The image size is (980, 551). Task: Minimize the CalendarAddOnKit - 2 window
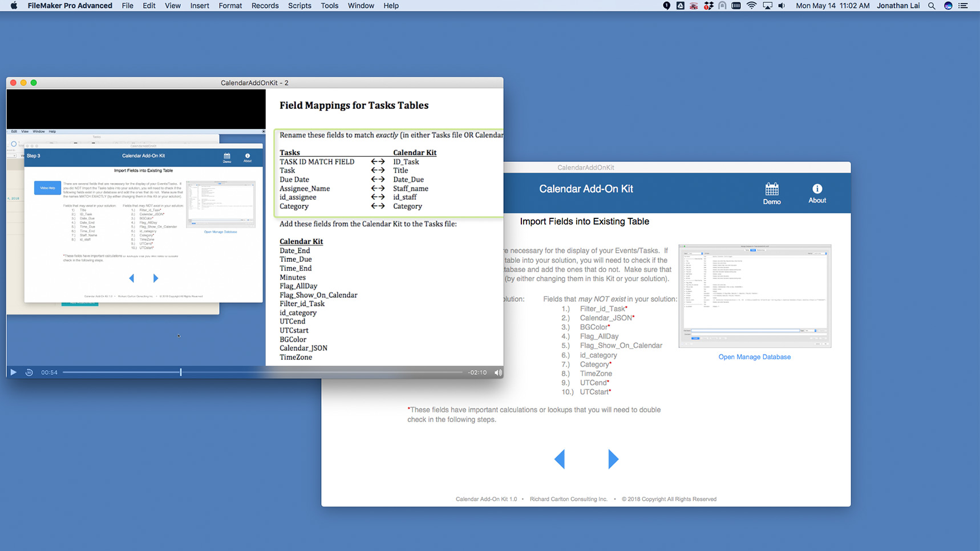[x=23, y=83]
